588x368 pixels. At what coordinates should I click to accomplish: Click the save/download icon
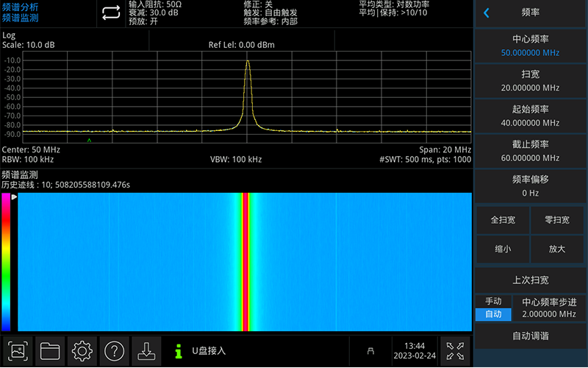[x=146, y=351]
